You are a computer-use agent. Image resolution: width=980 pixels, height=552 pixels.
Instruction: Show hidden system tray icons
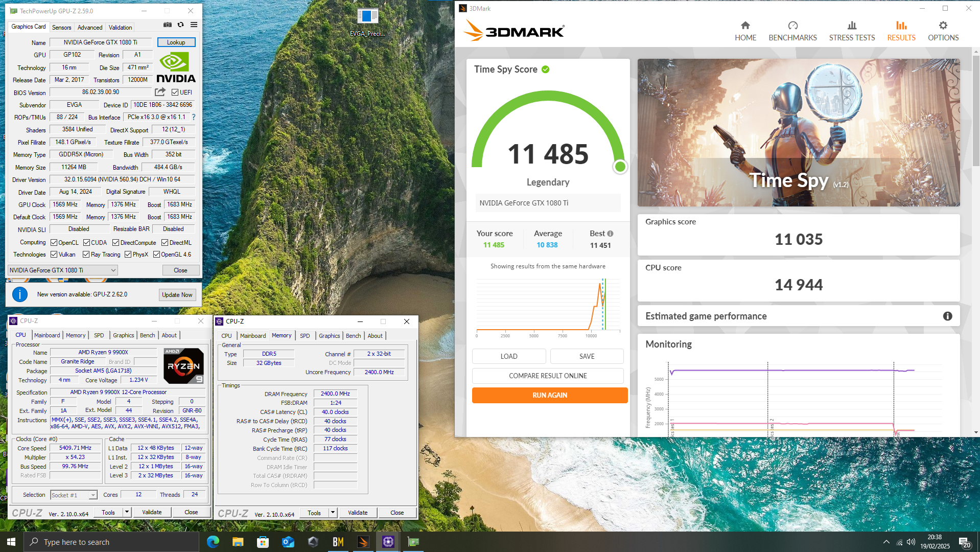886,542
